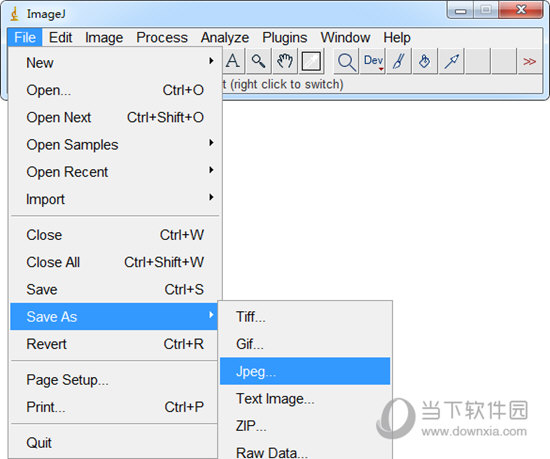The image size is (550, 459).
Task: Expand the Import submenu
Action: point(114,199)
